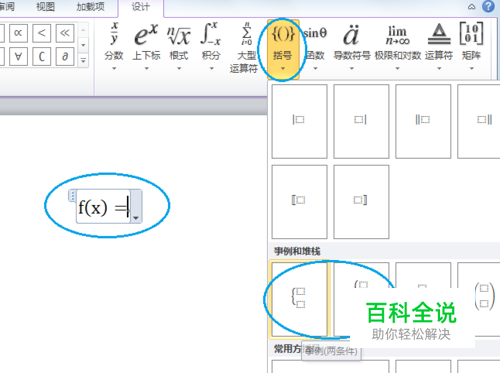Select double right vertical bar bracket
The image size is (500, 373).
click(480, 121)
